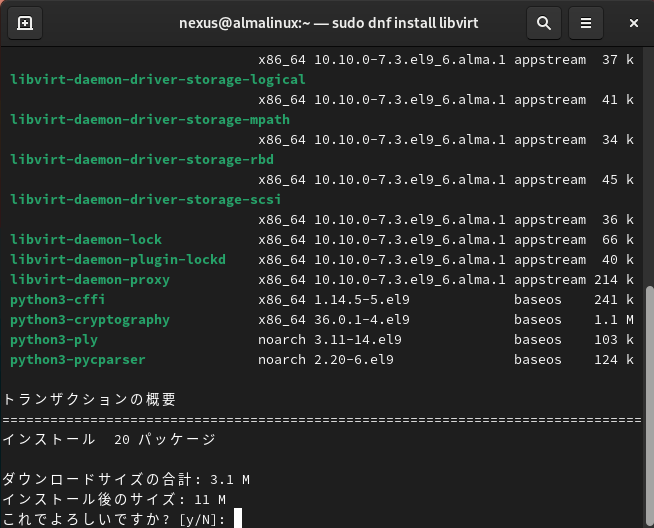This screenshot has width=654, height=528.
Task: Click the トランザクションの概要 heading
Action: click(x=90, y=399)
